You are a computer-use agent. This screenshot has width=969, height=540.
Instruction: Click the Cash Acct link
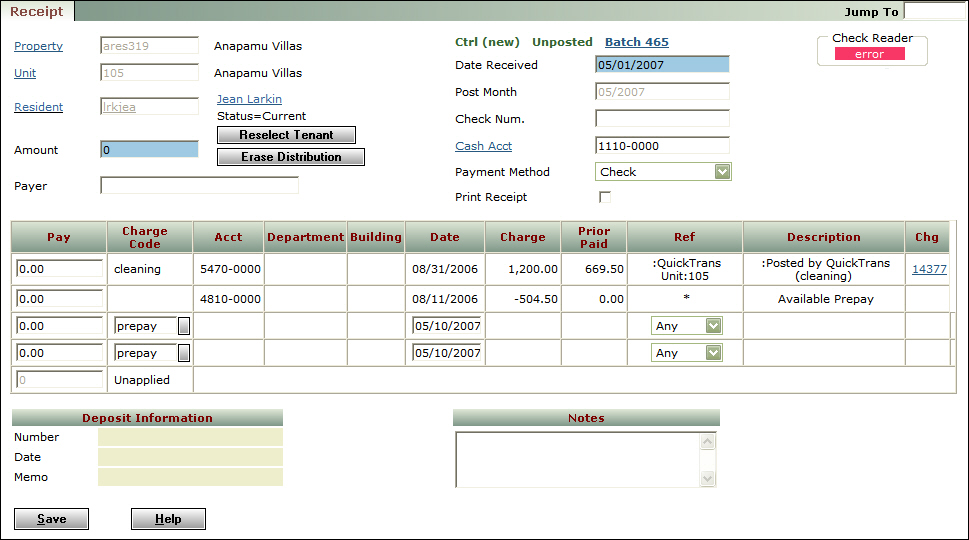tap(483, 146)
